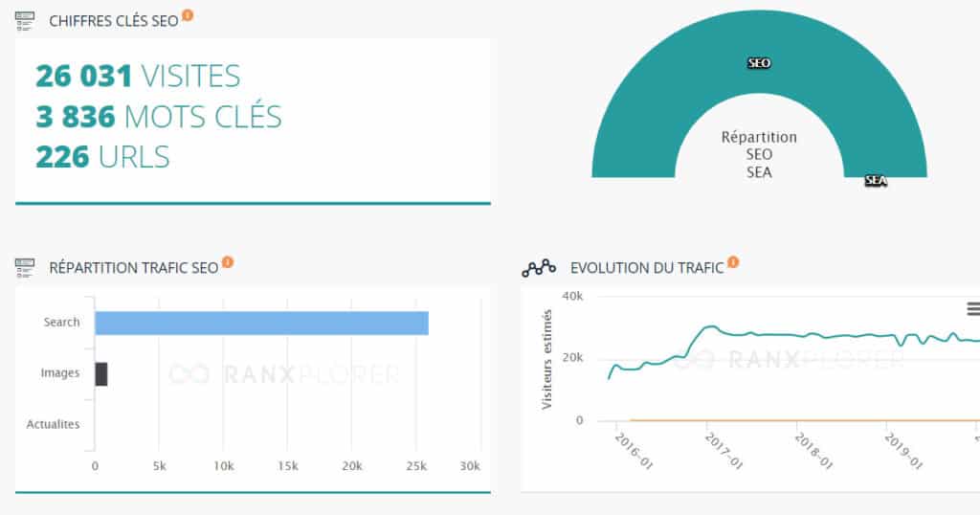Click the teal traffic line peak near 2017
980x515 pixels.
[x=709, y=326]
